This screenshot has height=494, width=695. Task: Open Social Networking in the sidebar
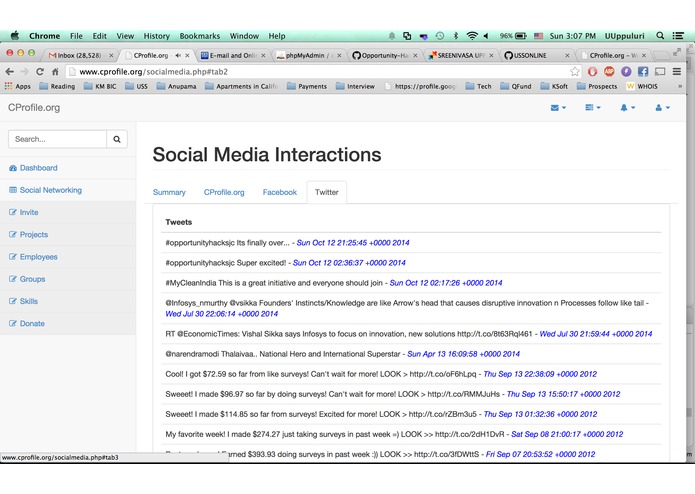51,190
